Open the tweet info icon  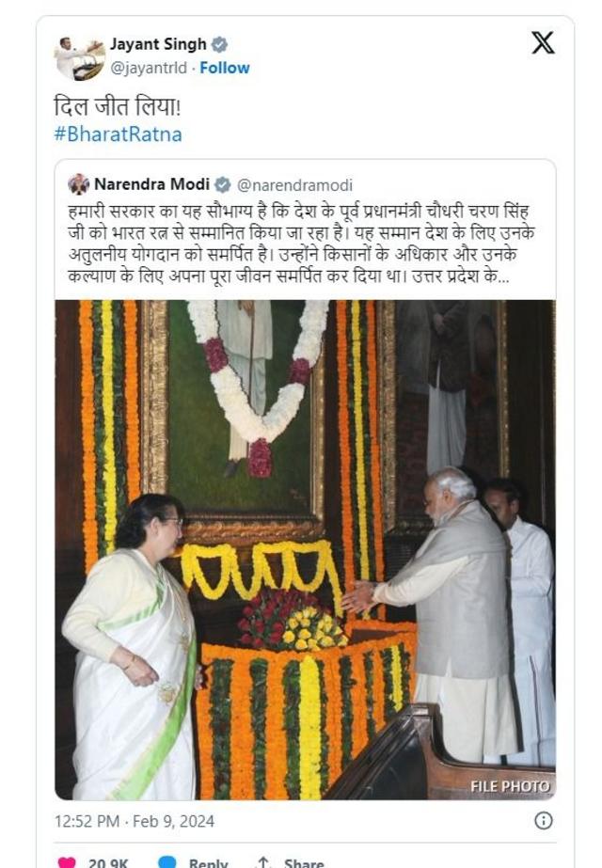pyautogui.click(x=544, y=820)
